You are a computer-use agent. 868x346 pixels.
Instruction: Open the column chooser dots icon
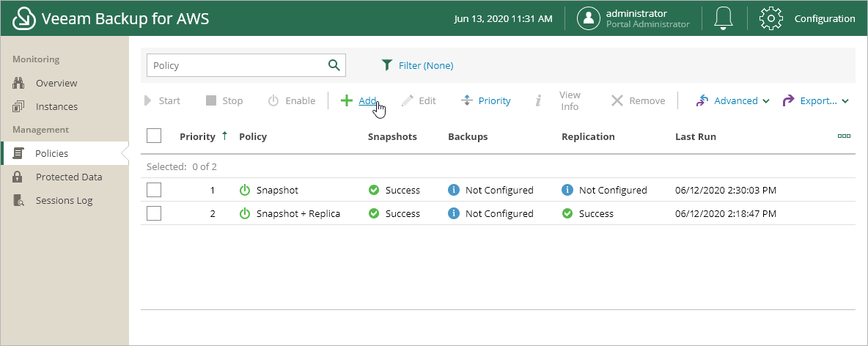coord(844,136)
